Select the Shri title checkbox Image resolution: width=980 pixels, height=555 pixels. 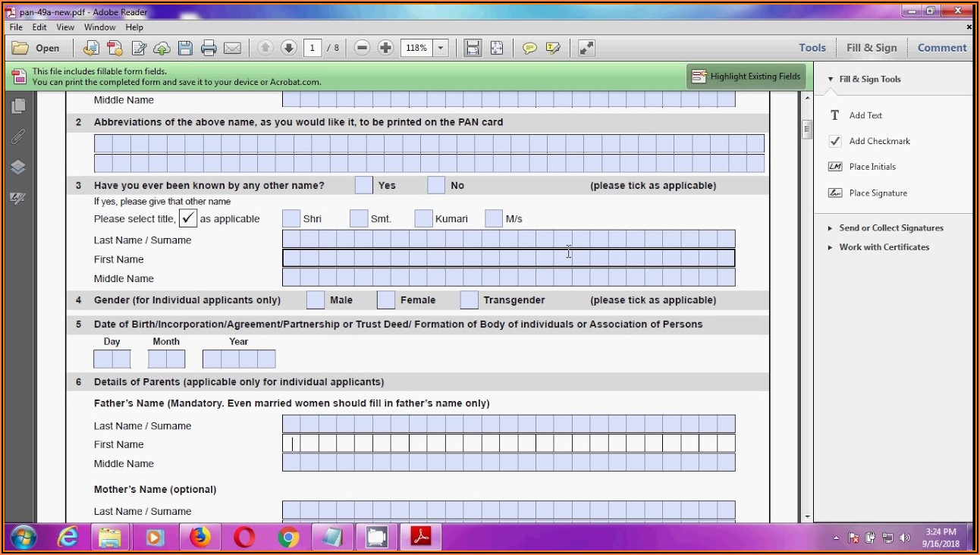tap(291, 219)
